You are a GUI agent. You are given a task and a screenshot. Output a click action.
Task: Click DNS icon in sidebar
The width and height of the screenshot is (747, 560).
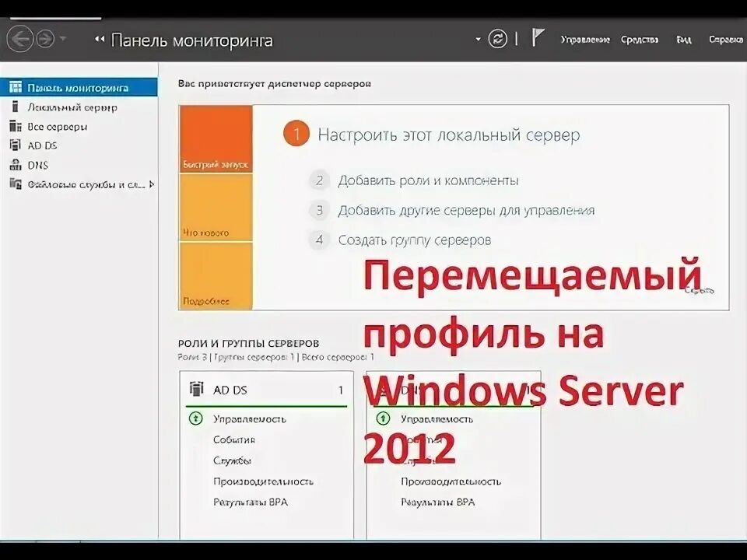(x=16, y=165)
